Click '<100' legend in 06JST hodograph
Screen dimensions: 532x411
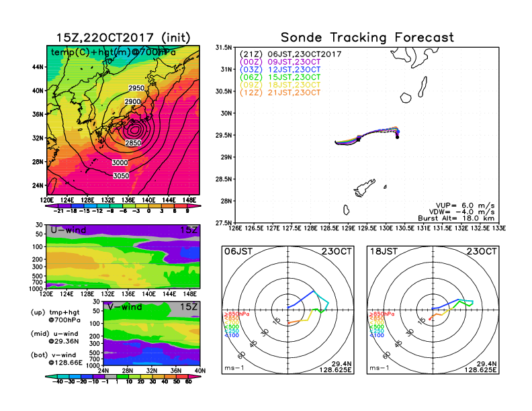[231, 335]
